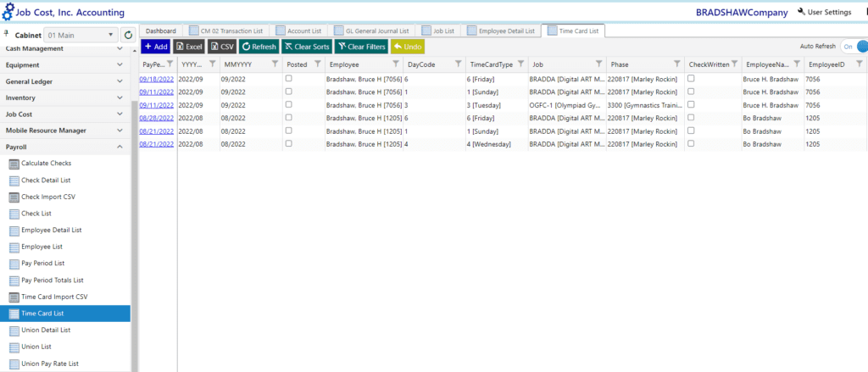Click the EmployeeID column filter icon
The height and width of the screenshot is (372, 868).
click(860, 64)
